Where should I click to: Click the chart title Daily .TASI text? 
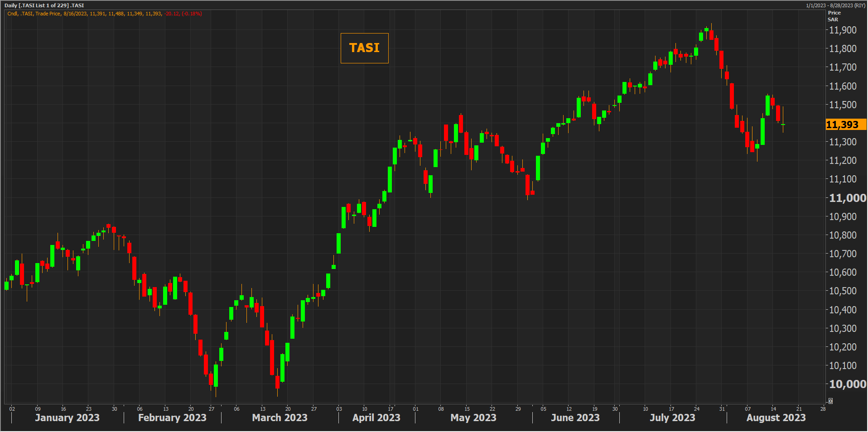point(44,5)
